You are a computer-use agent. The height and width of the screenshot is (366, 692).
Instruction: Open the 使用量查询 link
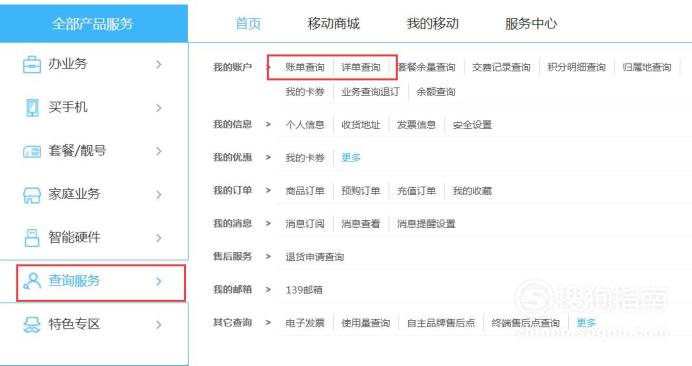point(365,323)
